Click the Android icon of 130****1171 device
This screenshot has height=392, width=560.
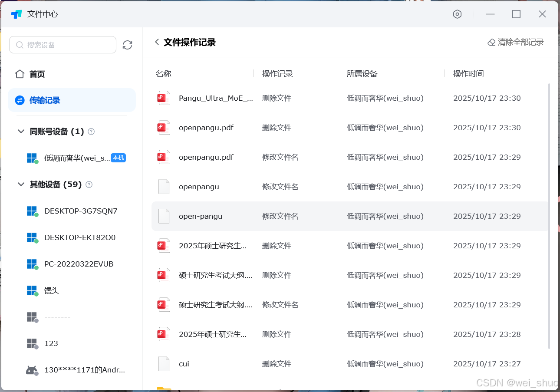tap(32, 370)
